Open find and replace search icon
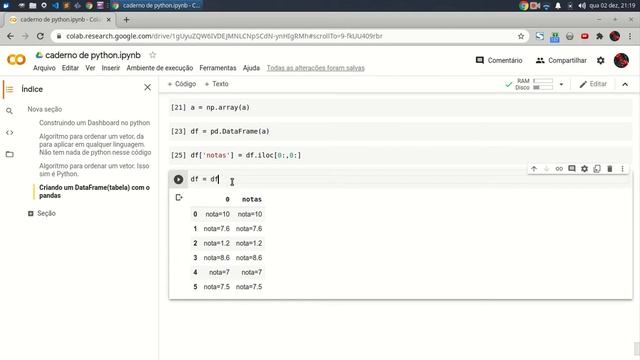Screen dimensions: 640x360 [x=9, y=111]
